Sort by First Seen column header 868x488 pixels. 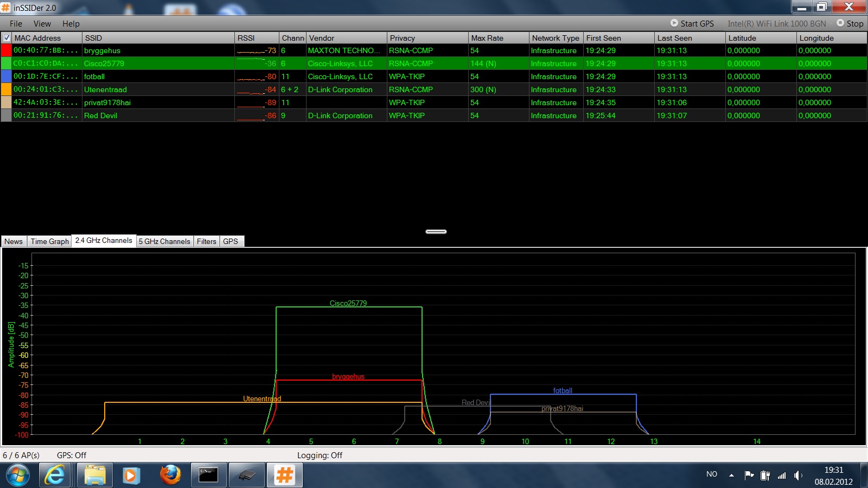coord(619,38)
